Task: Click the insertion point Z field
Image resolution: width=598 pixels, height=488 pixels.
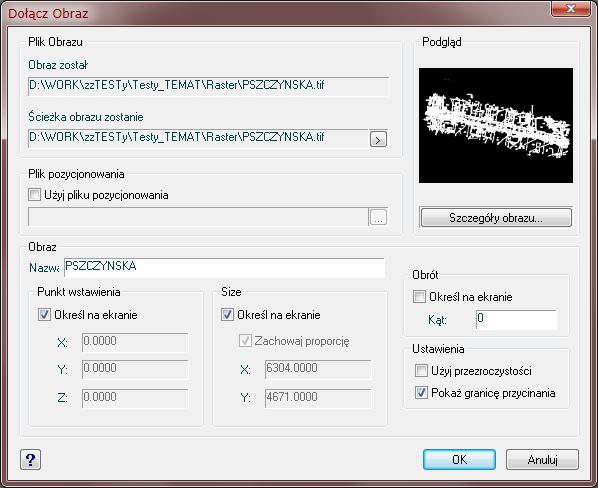Action: [135, 398]
